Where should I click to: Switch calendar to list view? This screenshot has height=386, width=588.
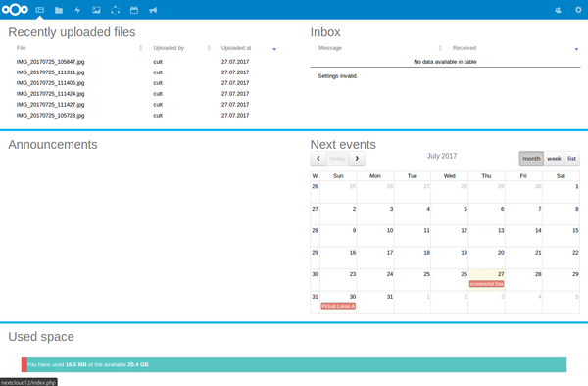point(572,159)
